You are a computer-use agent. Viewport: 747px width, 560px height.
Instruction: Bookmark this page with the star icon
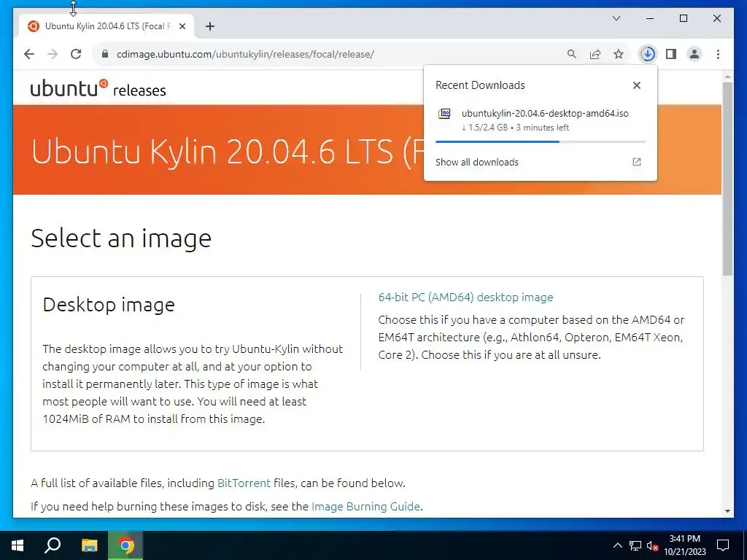[619, 54]
